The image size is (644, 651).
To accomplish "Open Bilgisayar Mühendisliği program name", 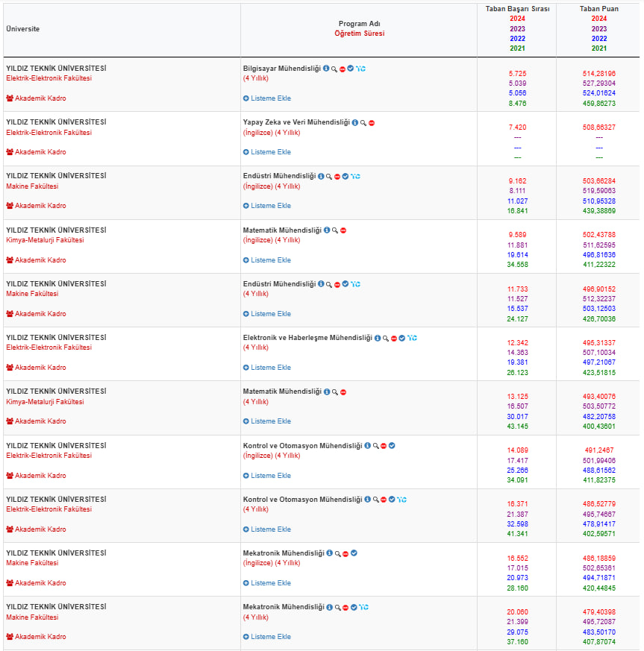I will pyautogui.click(x=281, y=69).
